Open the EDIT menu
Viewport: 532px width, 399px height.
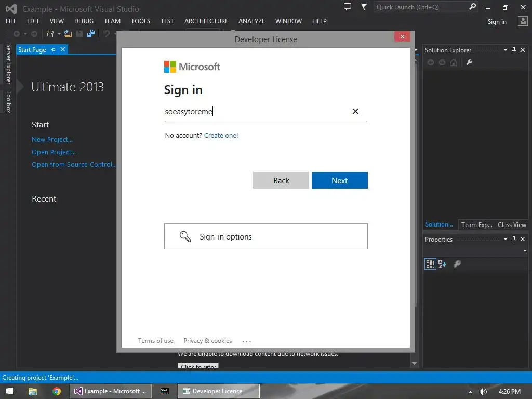pyautogui.click(x=33, y=21)
